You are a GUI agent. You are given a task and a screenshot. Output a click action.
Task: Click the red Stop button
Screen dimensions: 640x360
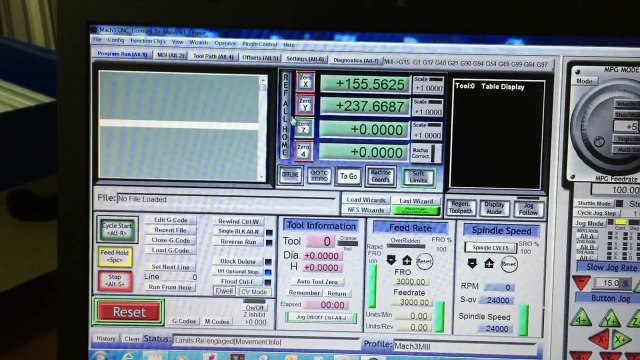(115, 280)
